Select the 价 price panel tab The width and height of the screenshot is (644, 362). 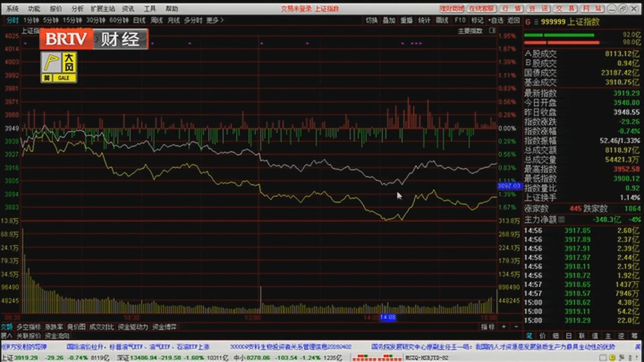542,336
